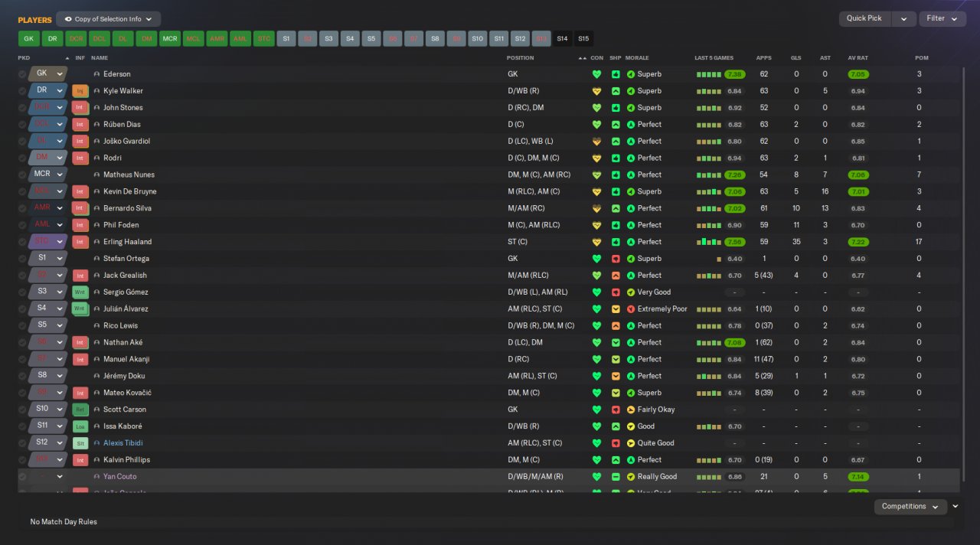Click the Int status icon beside Kalvin Phillips
Viewport: 980px width, 545px height.
[80, 460]
